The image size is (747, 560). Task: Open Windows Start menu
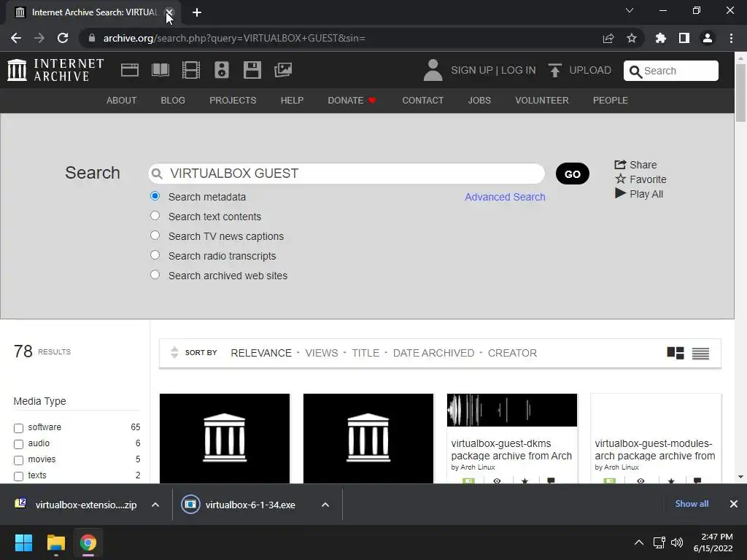pos(23,542)
